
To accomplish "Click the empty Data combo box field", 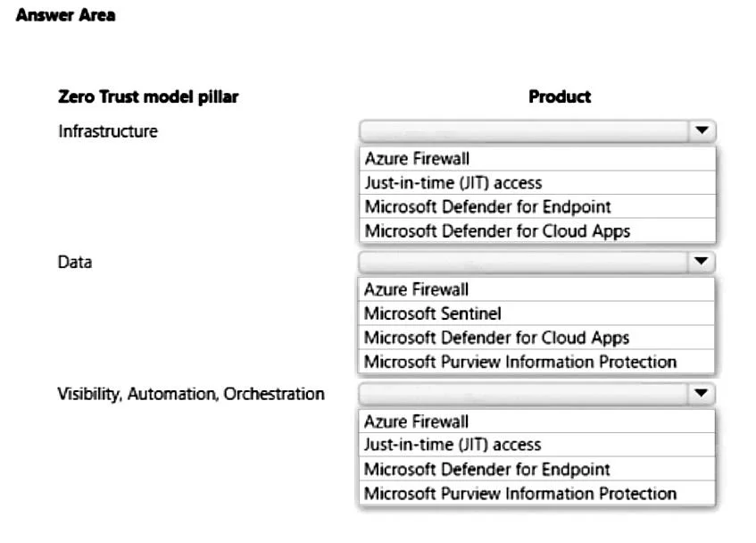I will click(x=523, y=262).
